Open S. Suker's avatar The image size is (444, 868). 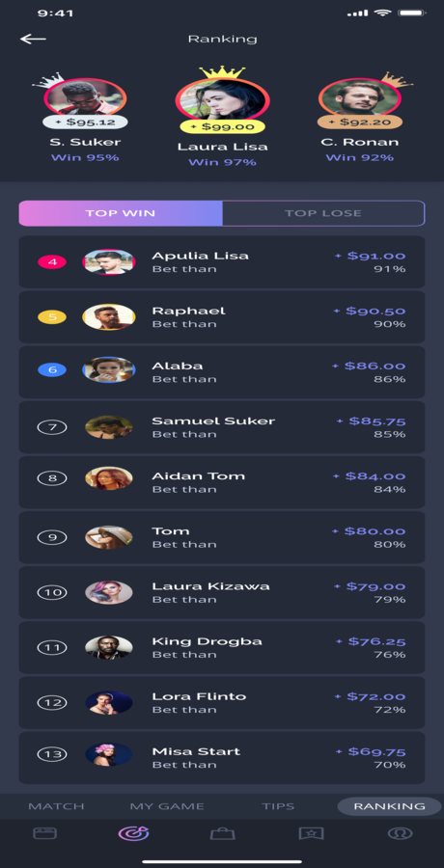tap(85, 97)
